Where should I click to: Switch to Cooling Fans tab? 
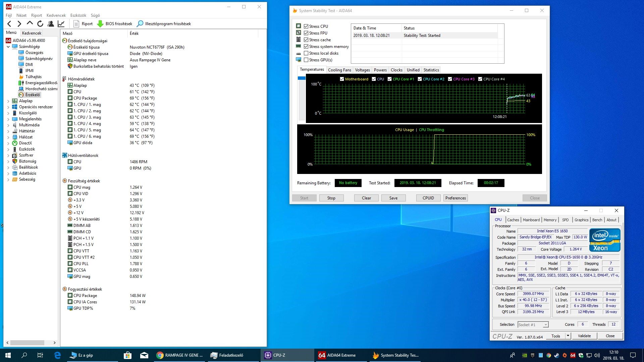coord(339,70)
